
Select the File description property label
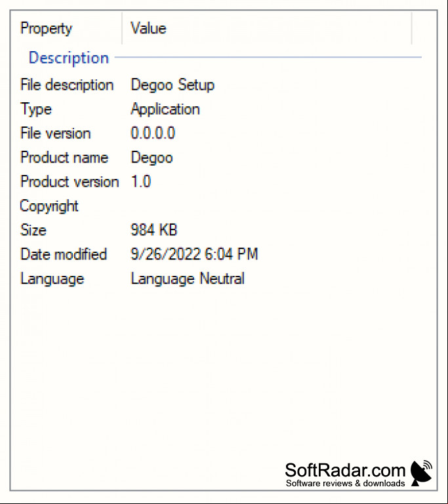click(x=67, y=85)
